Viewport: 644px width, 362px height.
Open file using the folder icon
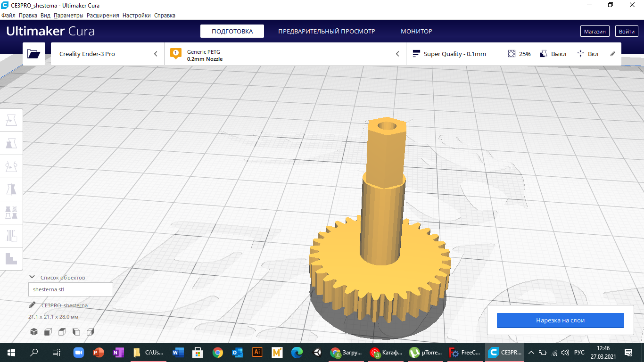34,54
